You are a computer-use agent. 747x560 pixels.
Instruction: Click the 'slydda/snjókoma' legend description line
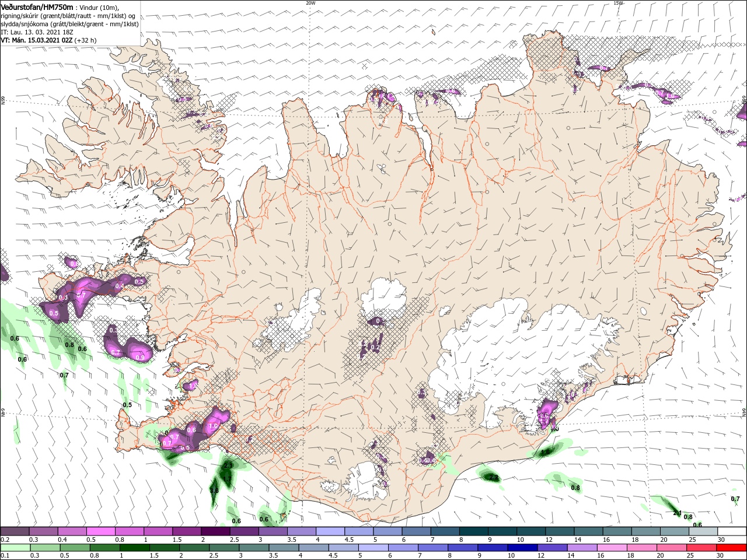tap(69, 24)
